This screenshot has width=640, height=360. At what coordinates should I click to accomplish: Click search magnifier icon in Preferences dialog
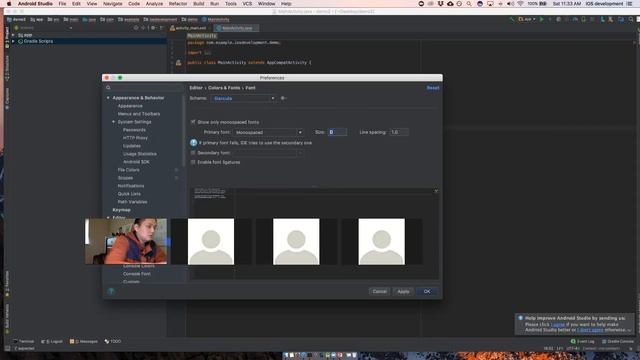coord(108,88)
